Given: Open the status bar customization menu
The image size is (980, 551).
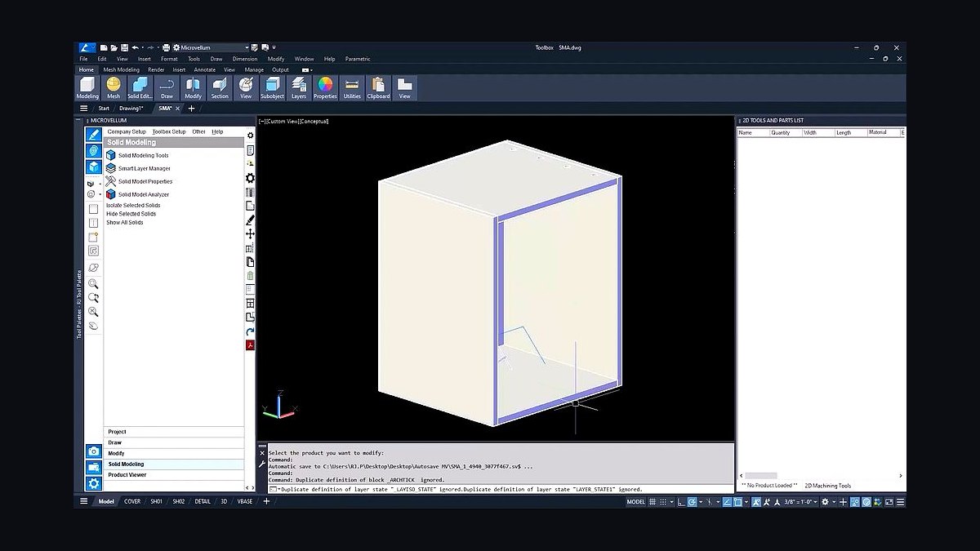Looking at the screenshot, I should [x=899, y=502].
